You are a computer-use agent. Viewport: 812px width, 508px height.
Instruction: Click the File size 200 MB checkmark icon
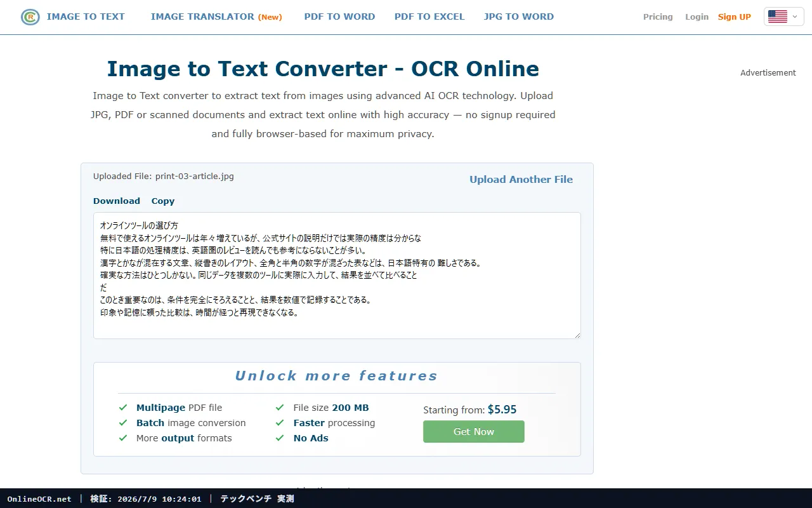pos(280,408)
